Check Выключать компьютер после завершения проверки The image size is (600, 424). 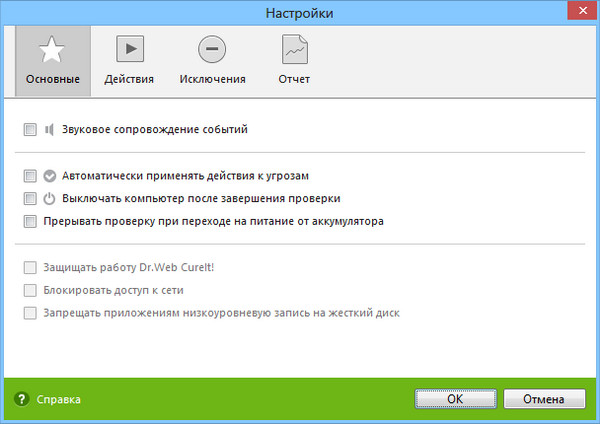pos(30,198)
